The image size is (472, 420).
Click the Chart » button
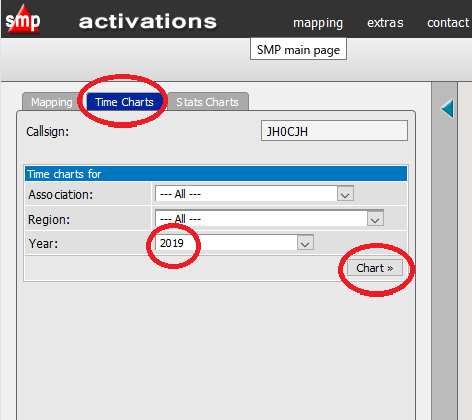(x=375, y=268)
